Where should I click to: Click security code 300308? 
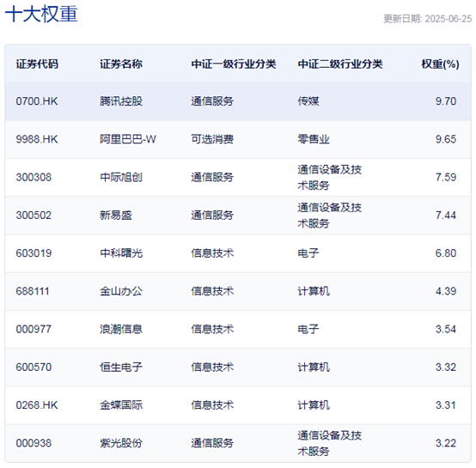(34, 177)
